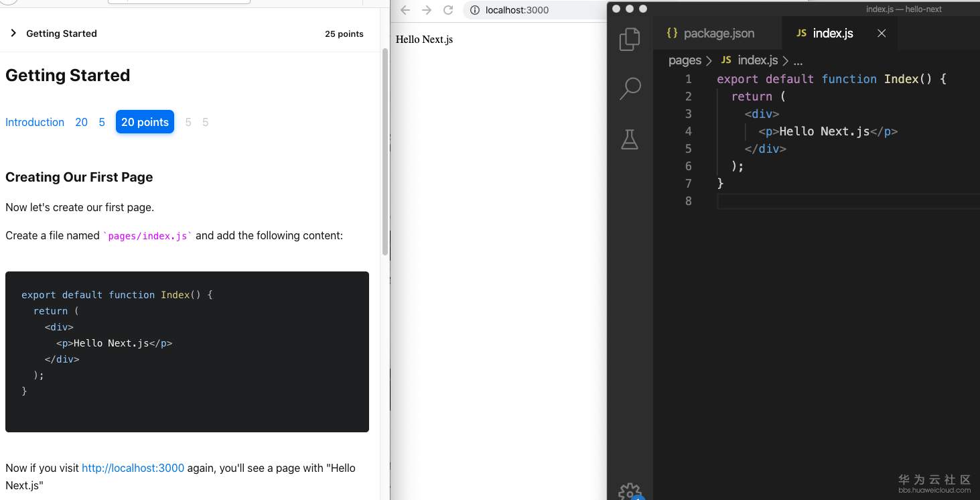Image resolution: width=980 pixels, height=500 pixels.
Task: Expand the Getting Started section chevron
Action: (x=13, y=33)
